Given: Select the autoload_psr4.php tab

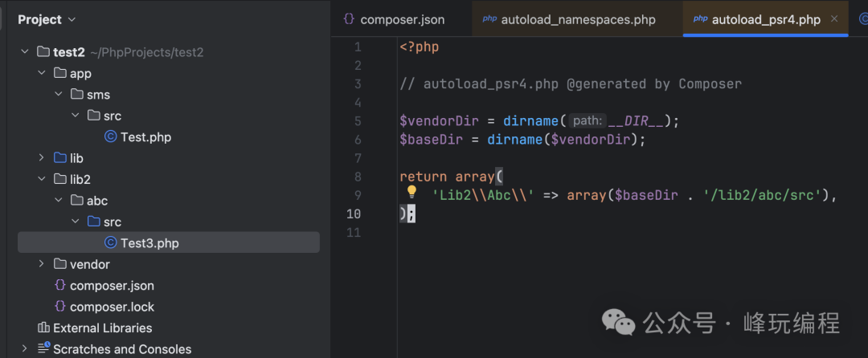Looking at the screenshot, I should [766, 20].
